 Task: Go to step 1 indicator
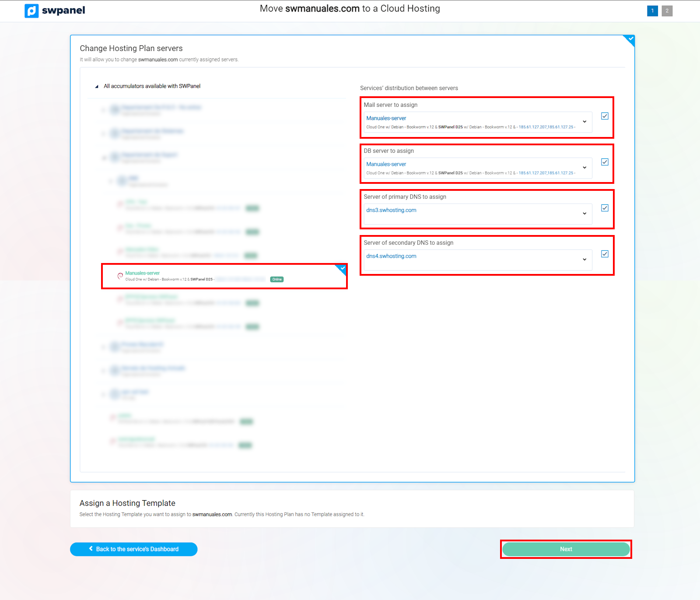click(652, 11)
